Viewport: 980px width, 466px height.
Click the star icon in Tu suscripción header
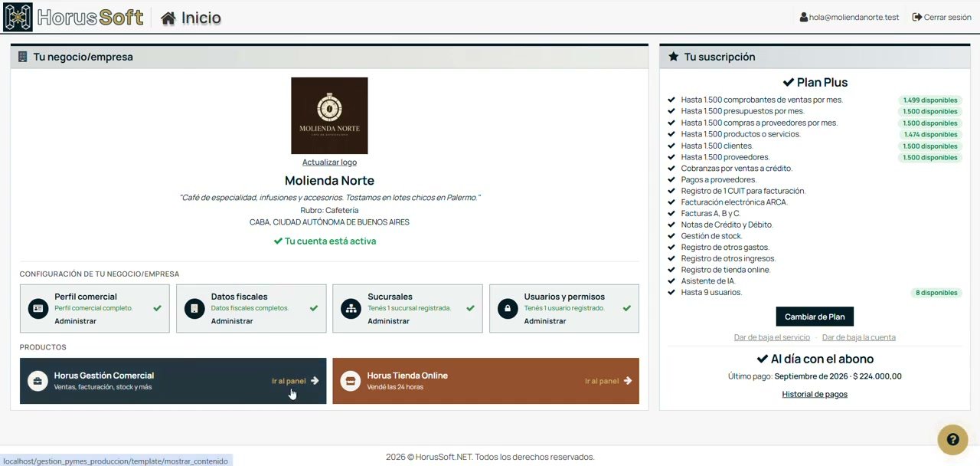[673, 57]
